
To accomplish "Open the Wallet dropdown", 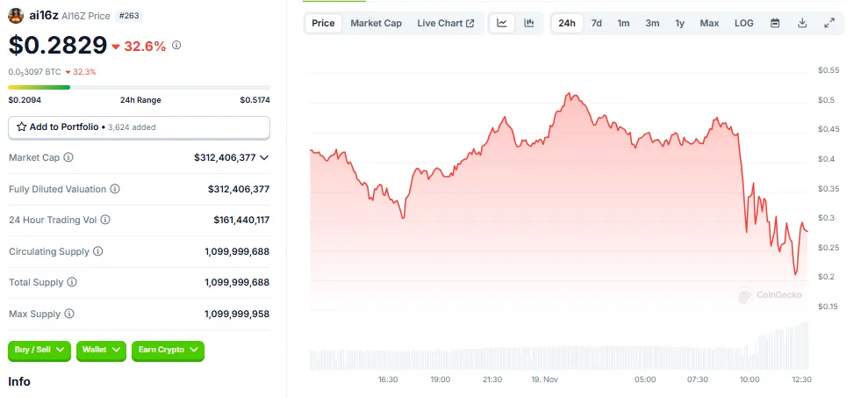I will click(x=101, y=350).
